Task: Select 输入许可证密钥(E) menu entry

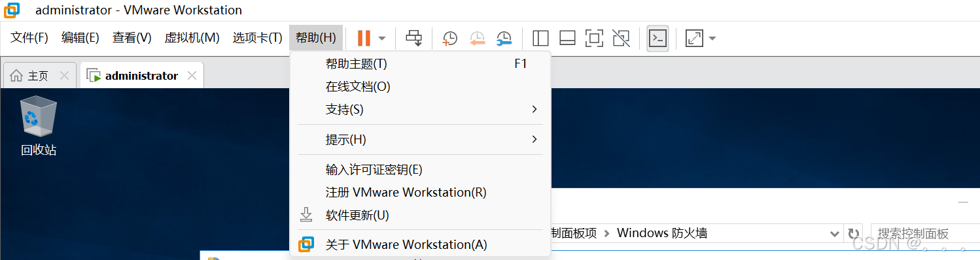Action: coord(420,170)
